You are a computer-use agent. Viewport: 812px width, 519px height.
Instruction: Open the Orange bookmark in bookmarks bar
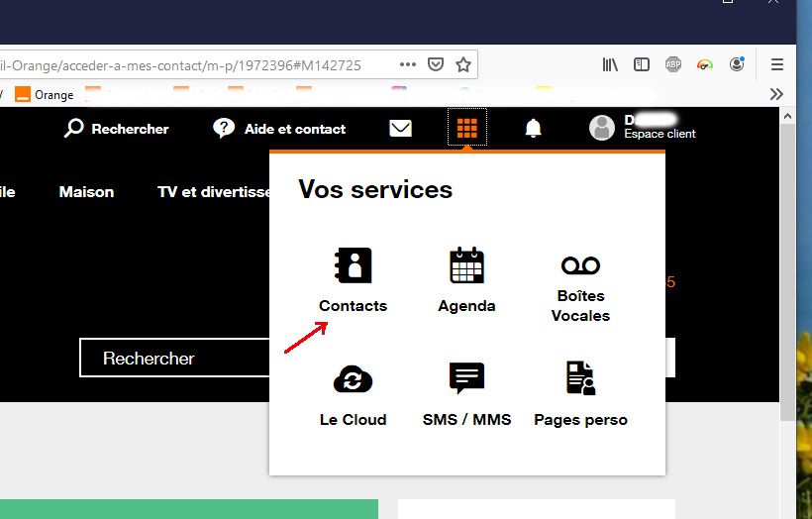pos(44,95)
